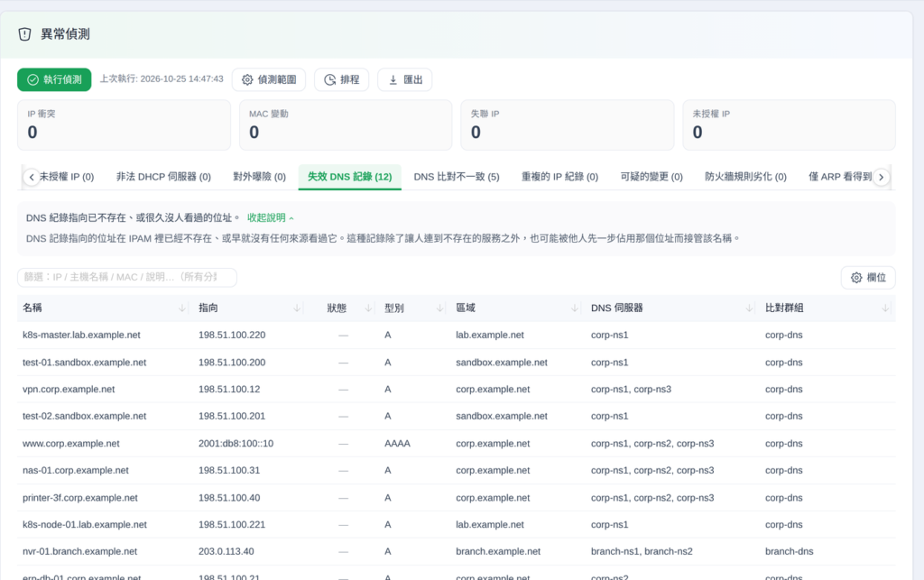Click branch.example.net zone cell
This screenshot has height=580, width=924.
(x=498, y=552)
